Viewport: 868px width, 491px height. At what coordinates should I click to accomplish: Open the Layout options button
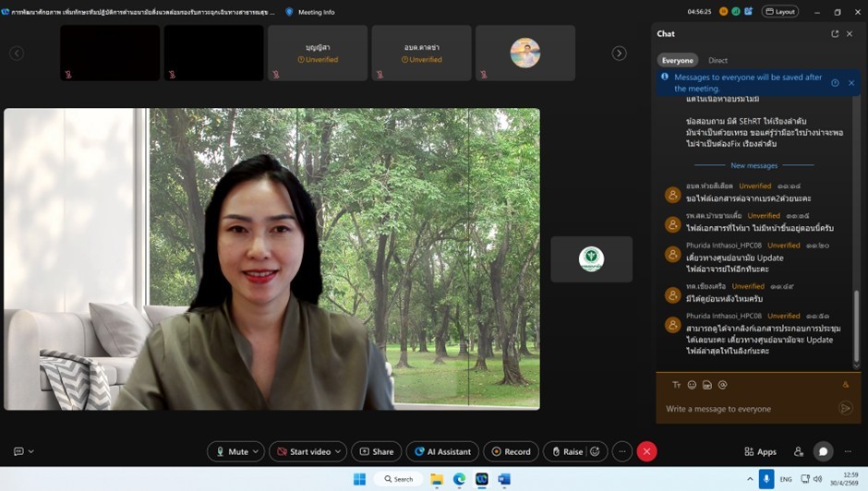[x=780, y=12]
